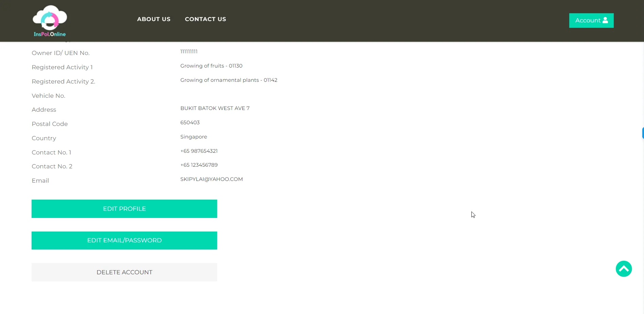Click the scroll-to-top arrow icon
Image resolution: width=644 pixels, height=314 pixels.
624,269
